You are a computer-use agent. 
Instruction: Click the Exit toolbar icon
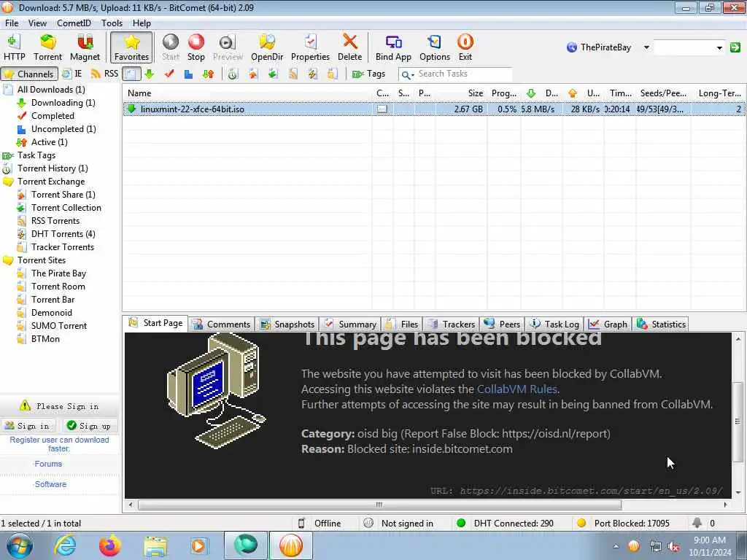coord(465,47)
